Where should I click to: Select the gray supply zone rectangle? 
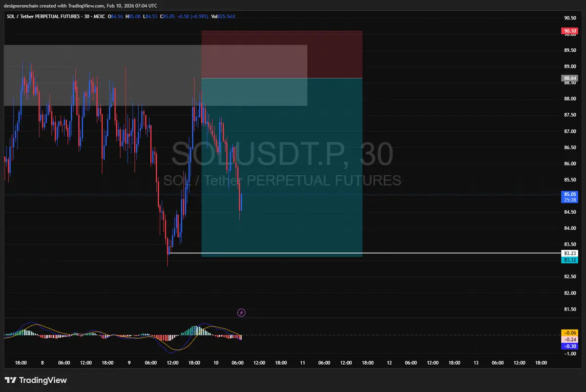pos(155,76)
